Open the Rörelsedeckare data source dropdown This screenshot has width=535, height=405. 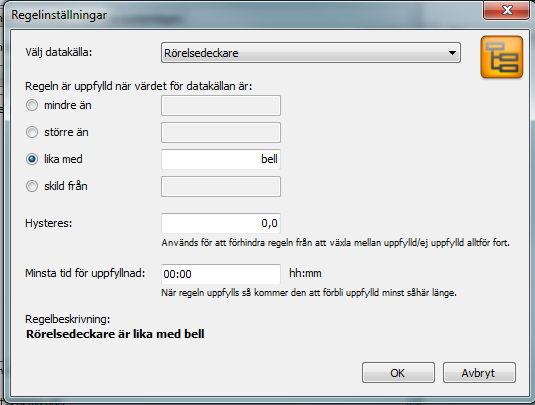click(310, 53)
